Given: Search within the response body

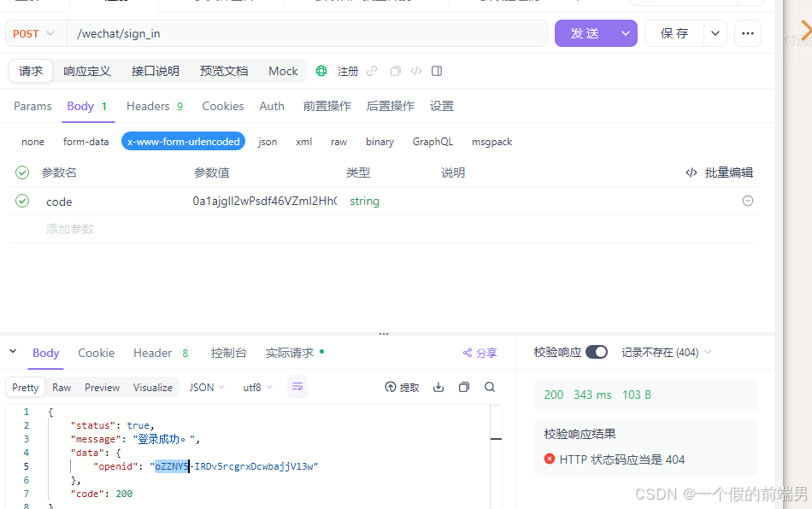Looking at the screenshot, I should tap(490, 387).
